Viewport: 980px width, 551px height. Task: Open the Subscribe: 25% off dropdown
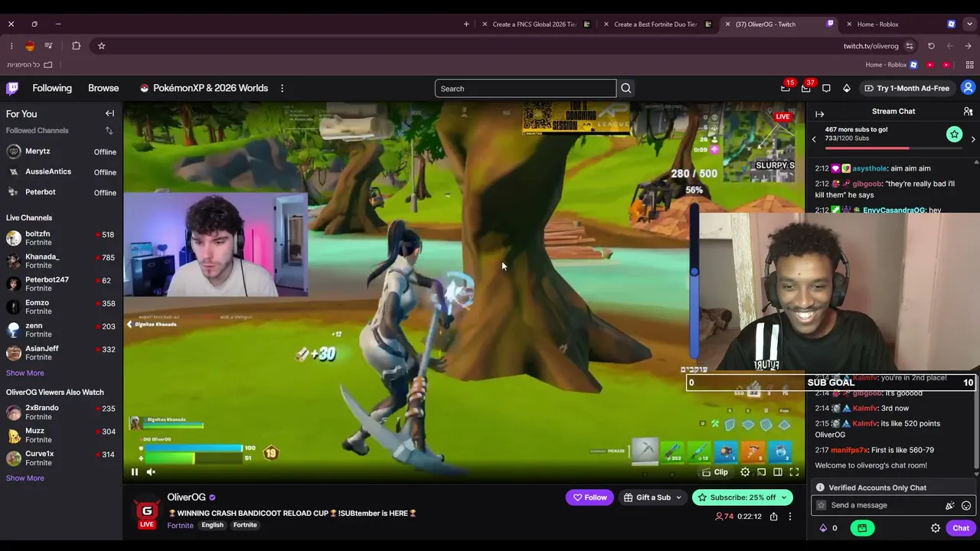(x=742, y=497)
